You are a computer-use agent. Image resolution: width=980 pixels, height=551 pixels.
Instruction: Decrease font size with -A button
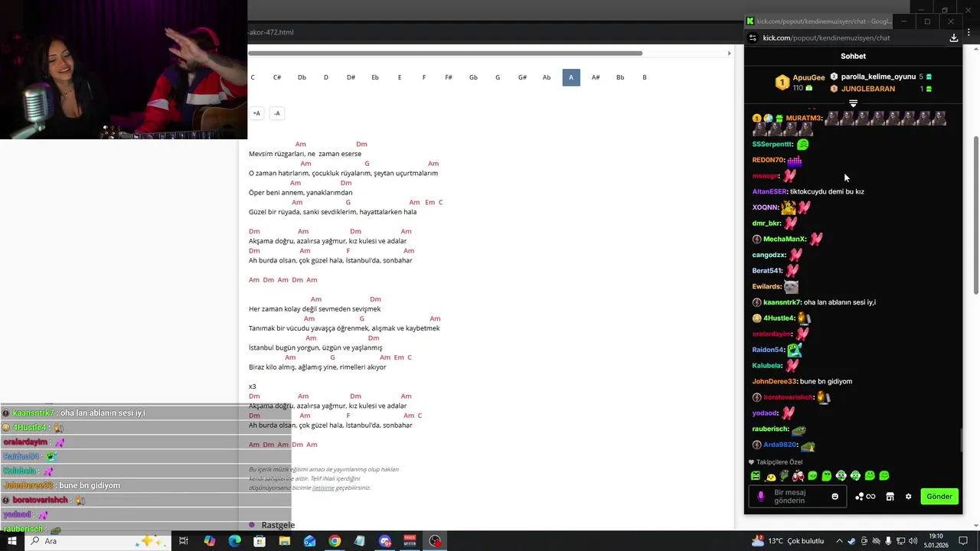coord(277,113)
